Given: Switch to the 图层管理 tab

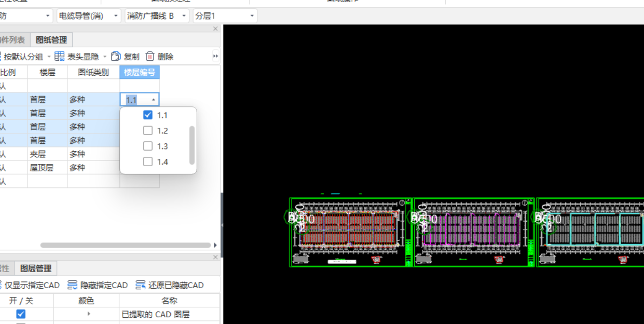Looking at the screenshot, I should (36, 268).
